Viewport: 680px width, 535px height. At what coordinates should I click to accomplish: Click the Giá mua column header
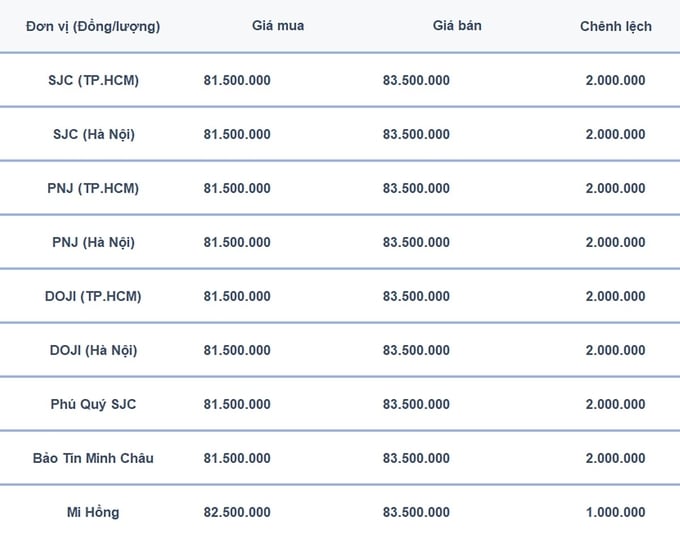pos(278,26)
